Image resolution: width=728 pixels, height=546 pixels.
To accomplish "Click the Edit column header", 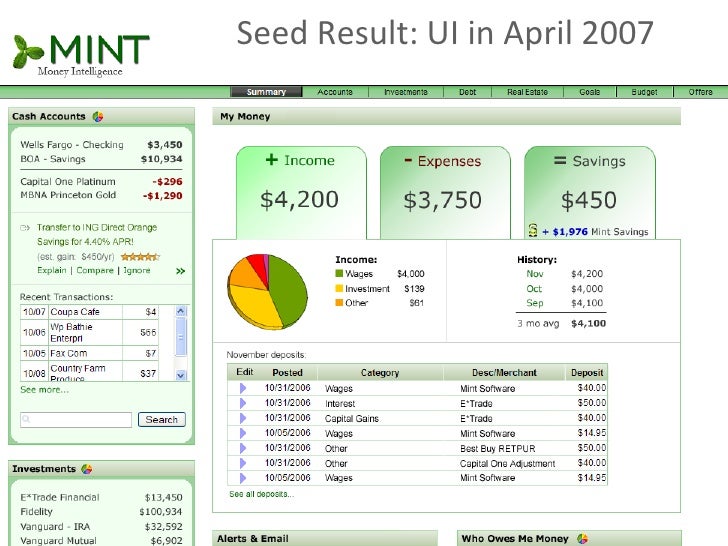I will pyautogui.click(x=245, y=372).
